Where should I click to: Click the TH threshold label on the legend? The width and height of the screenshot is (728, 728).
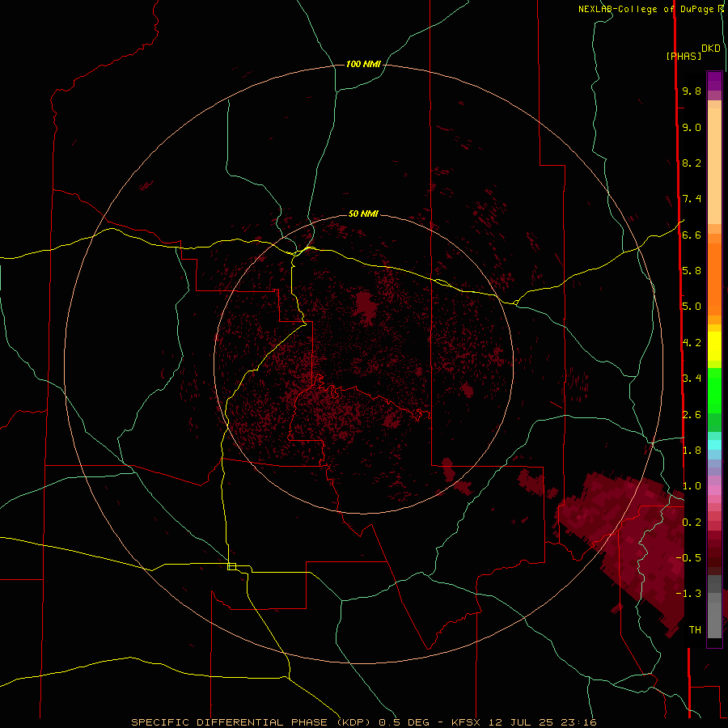[x=695, y=629]
